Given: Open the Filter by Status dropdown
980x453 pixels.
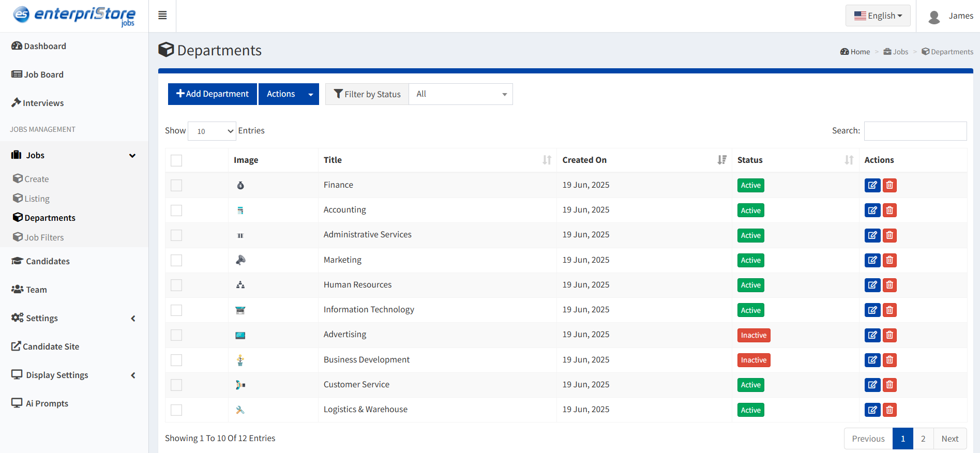Looking at the screenshot, I should point(460,94).
